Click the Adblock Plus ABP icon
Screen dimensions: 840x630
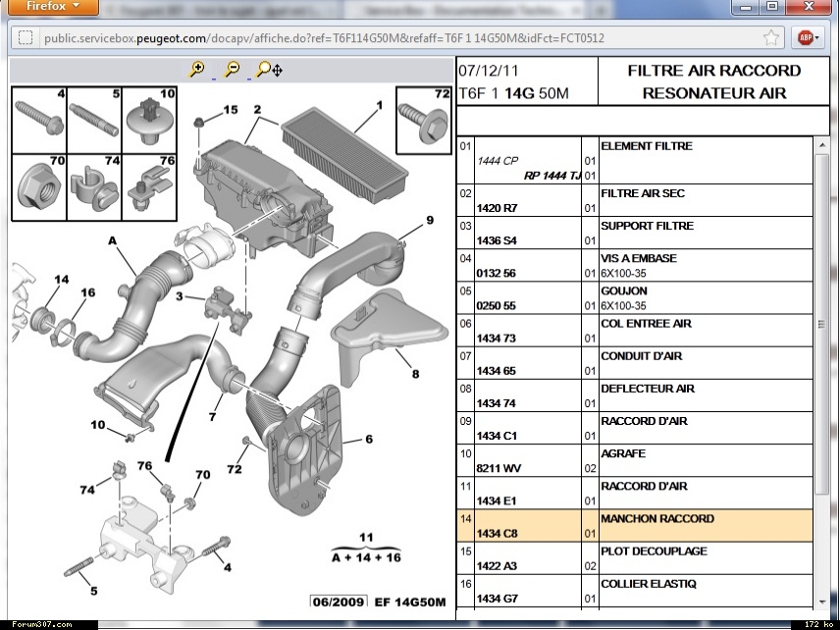pyautogui.click(x=806, y=38)
